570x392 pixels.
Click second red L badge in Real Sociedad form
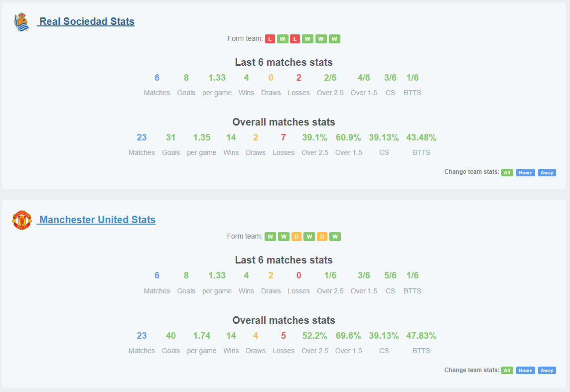click(x=295, y=39)
